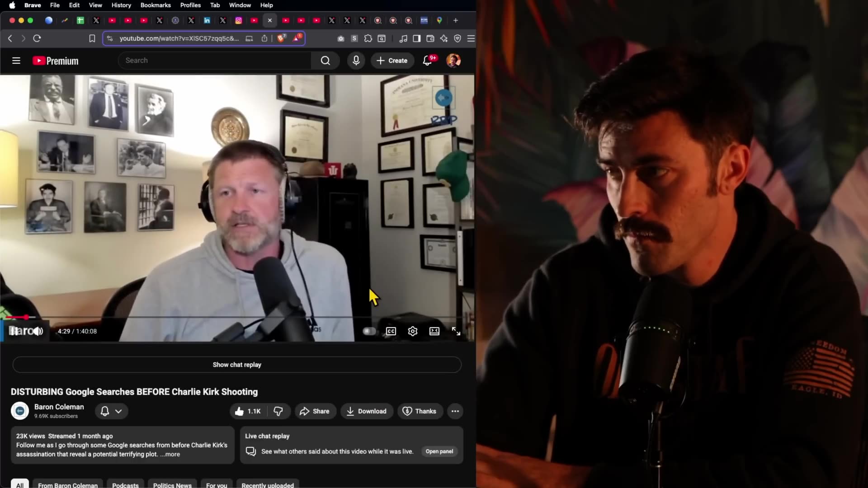Switch the video to miniplayer mode
868x488 pixels.
(x=434, y=331)
